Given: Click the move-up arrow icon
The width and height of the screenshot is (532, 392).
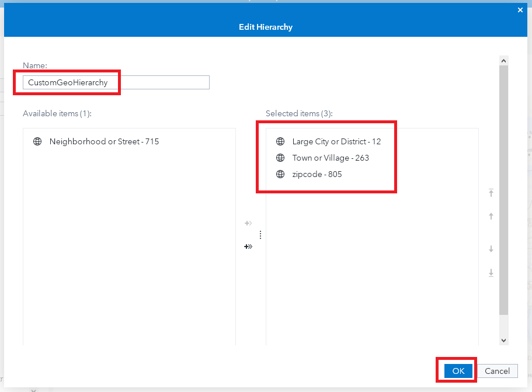Looking at the screenshot, I should [x=491, y=216].
